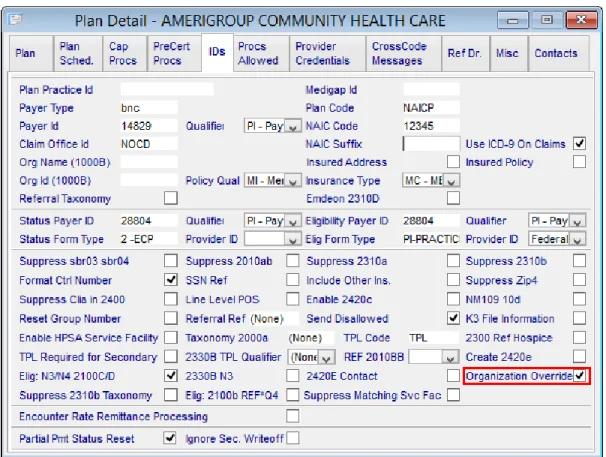Toggle Suppress 2010ab checkbox

click(x=293, y=261)
